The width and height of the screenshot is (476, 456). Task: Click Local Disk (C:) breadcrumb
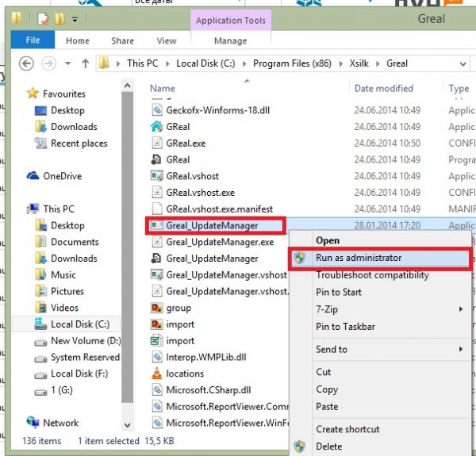click(x=205, y=63)
